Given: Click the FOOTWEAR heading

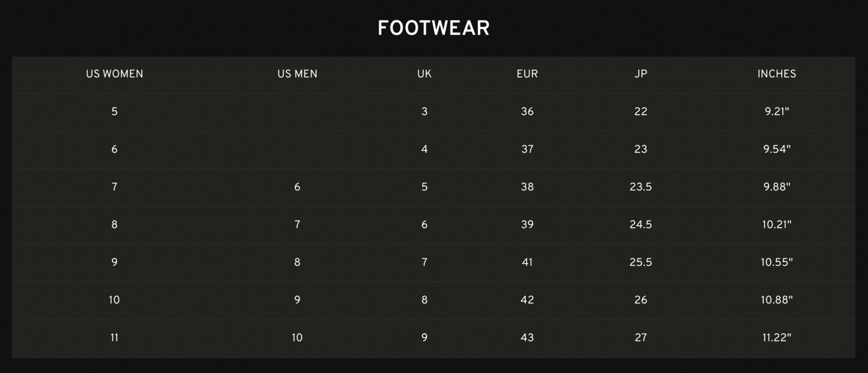Looking at the screenshot, I should pos(434,28).
